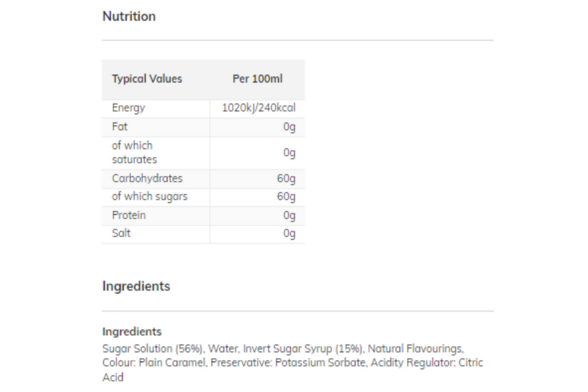Image resolution: width=588 pixels, height=392 pixels.
Task: Click the Ingredients section heading
Action: (x=136, y=286)
